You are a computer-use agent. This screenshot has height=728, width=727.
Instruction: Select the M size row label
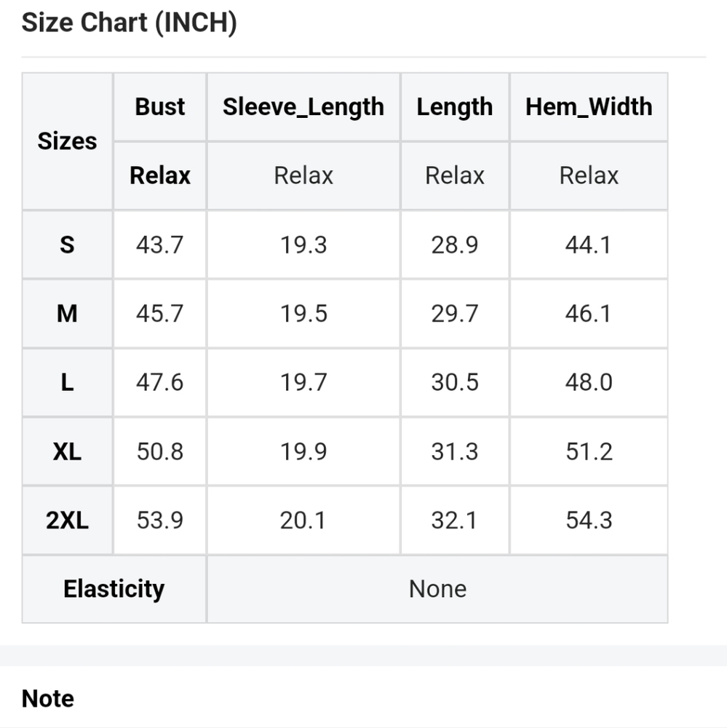point(67,313)
